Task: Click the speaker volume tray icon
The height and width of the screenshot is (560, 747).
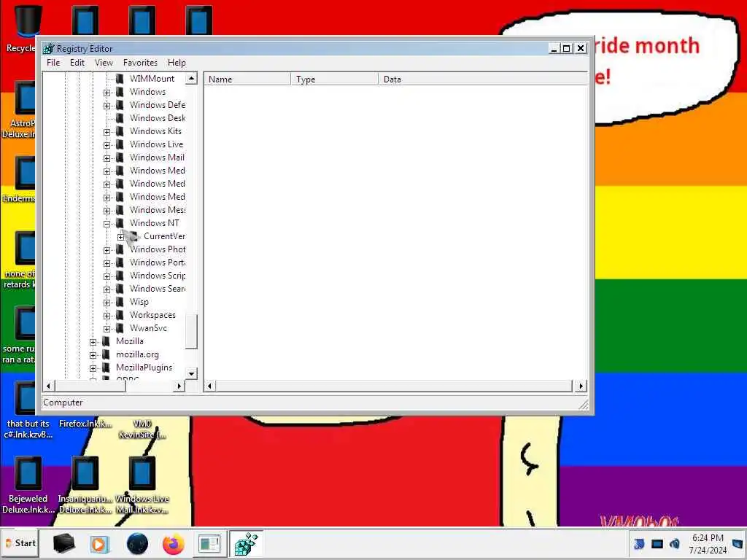Action: [675, 543]
